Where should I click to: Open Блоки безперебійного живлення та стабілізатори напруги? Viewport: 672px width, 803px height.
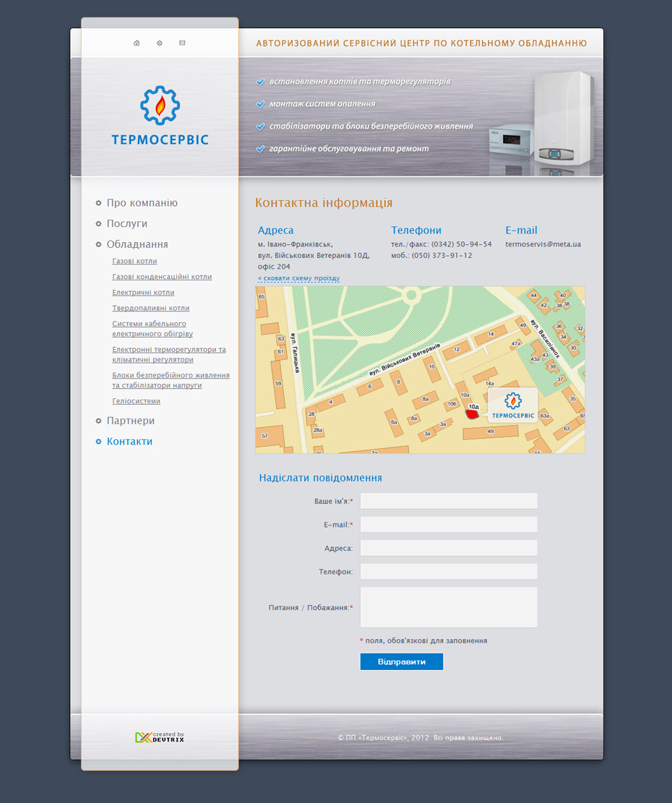(171, 380)
